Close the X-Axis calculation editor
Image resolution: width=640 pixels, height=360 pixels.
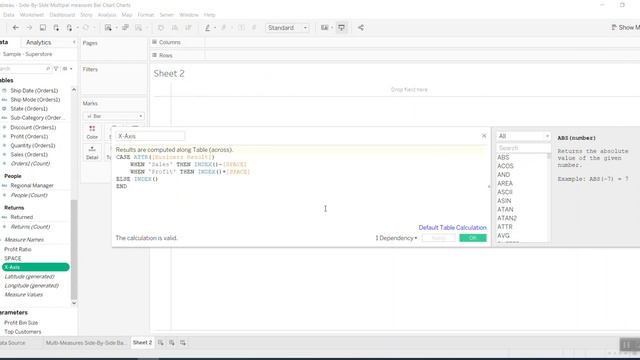point(484,136)
